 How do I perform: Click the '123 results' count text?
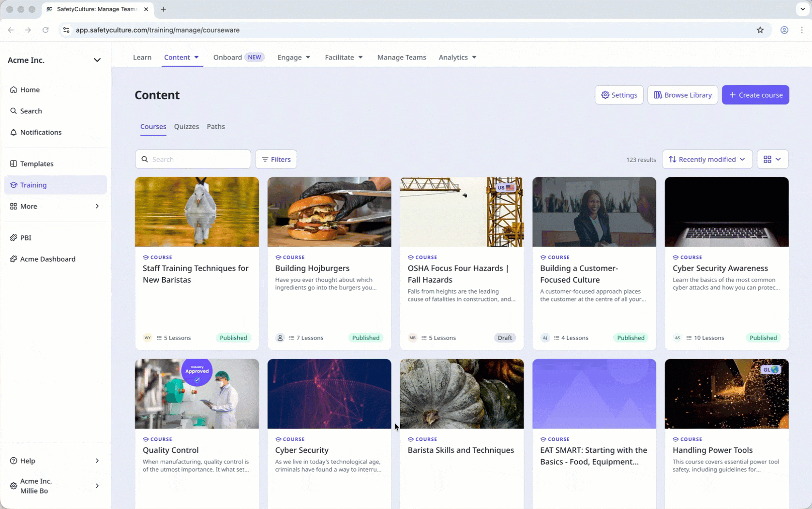point(641,160)
